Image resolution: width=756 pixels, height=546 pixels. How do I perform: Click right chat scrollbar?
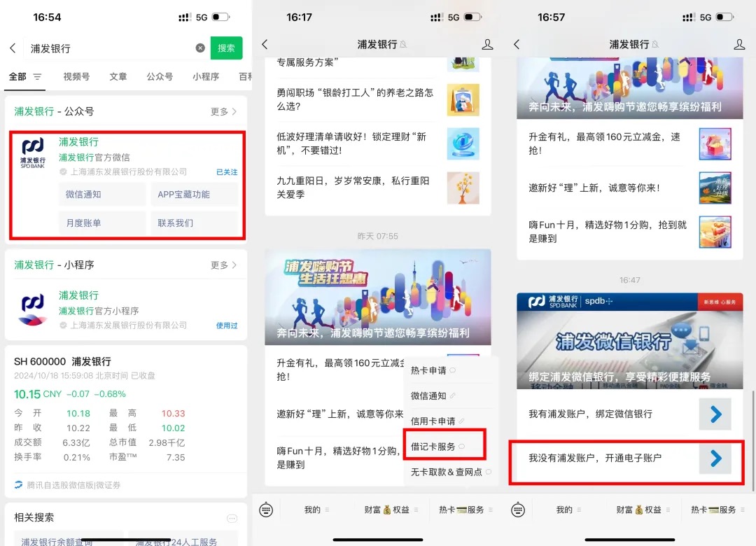752,440
